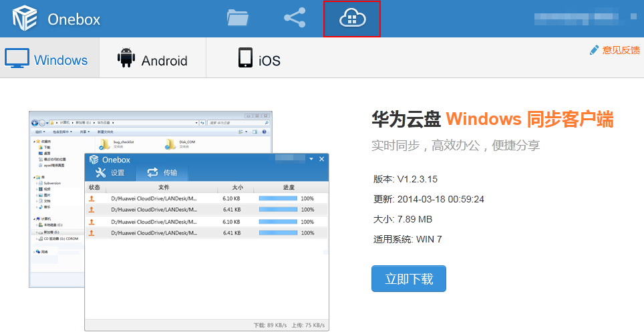Image resolution: width=644 pixels, height=332 pixels.
Task: Click the Onebox cube logo icon
Action: tap(24, 19)
